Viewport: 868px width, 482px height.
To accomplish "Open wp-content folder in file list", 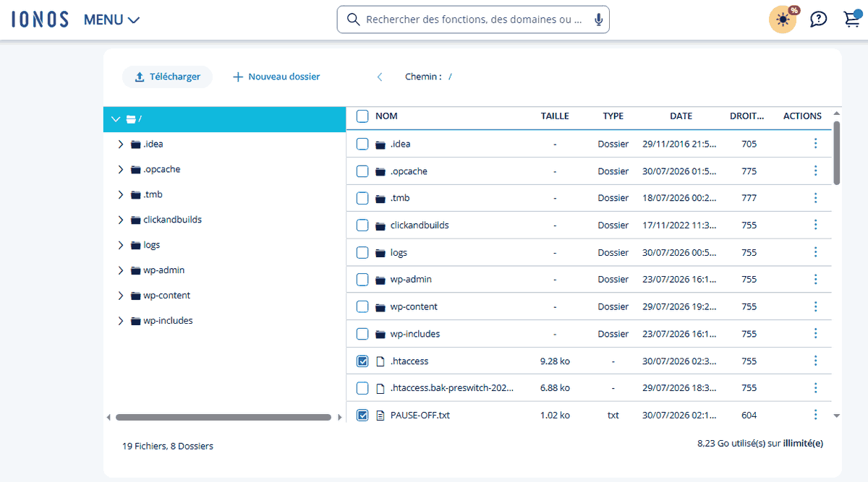I will 414,307.
